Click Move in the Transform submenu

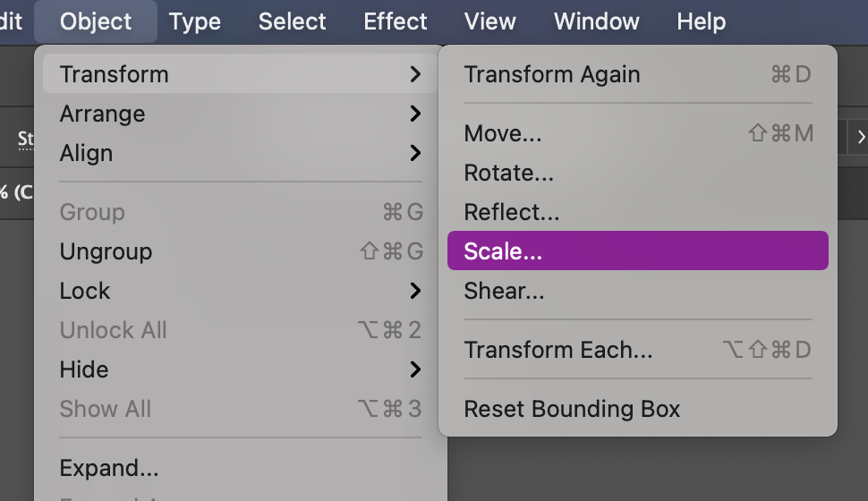(503, 133)
